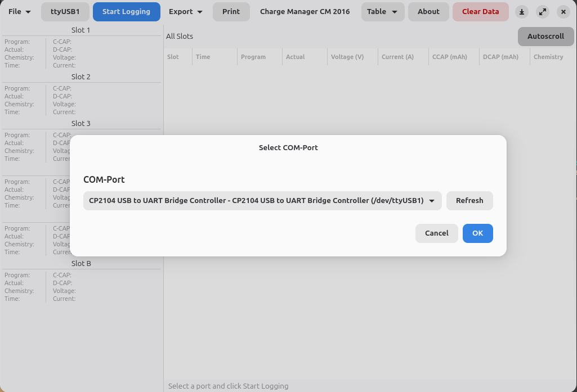Open the CP2104 COM-Port selection dropdown

click(262, 200)
